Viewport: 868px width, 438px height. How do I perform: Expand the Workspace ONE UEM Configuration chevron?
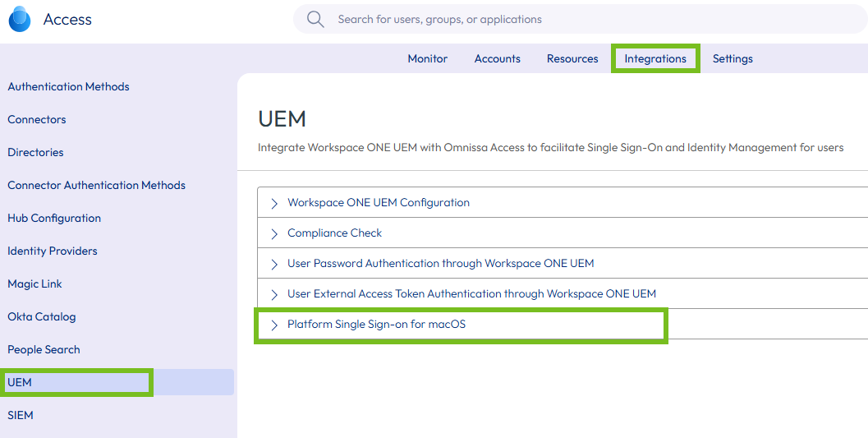coord(274,203)
